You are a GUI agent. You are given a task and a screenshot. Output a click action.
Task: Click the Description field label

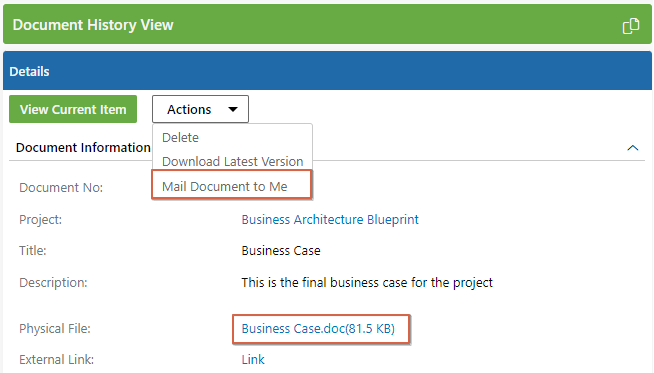[53, 283]
